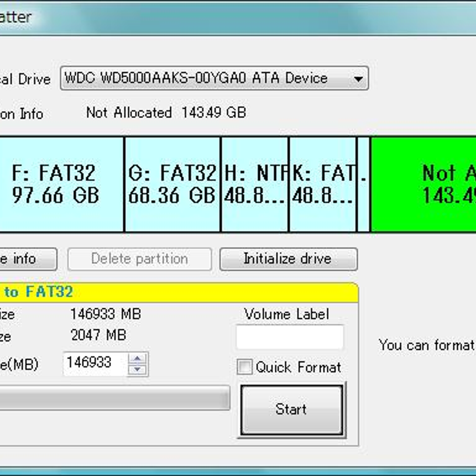Enable the Quick Format checkbox
This screenshot has width=476, height=476.
click(x=245, y=367)
